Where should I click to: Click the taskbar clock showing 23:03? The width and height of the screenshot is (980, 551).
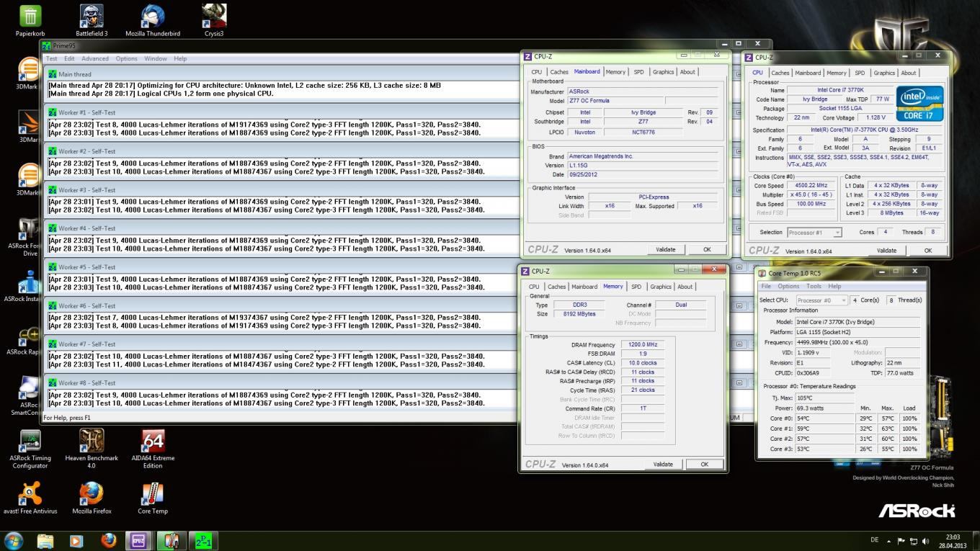coord(953,541)
